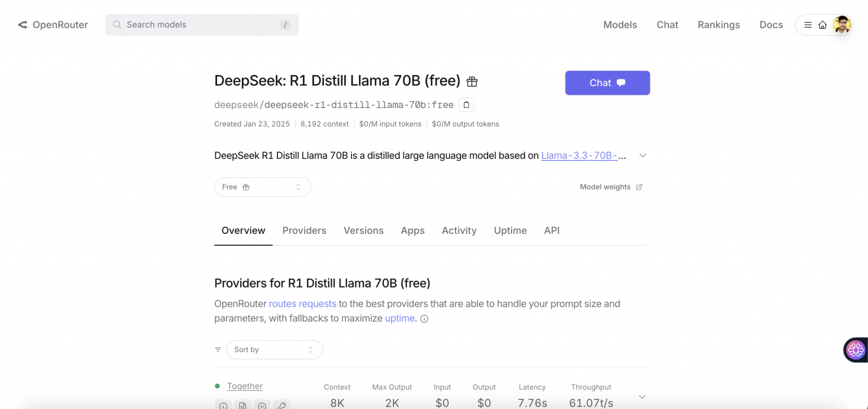
Task: Click the Together provider info icon
Action: (x=223, y=406)
